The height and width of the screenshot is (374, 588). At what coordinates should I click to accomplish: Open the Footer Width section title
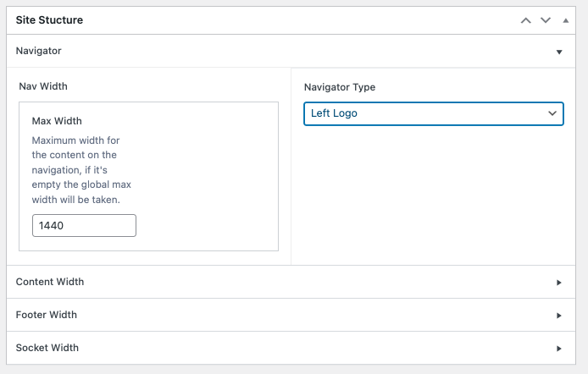(47, 315)
